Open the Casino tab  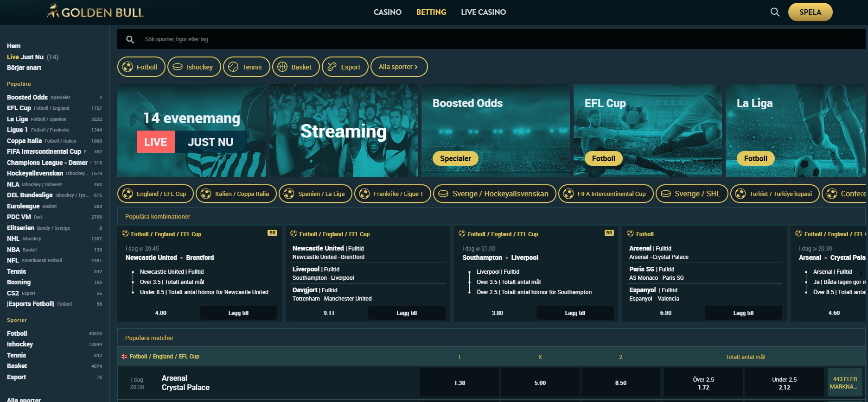(388, 12)
